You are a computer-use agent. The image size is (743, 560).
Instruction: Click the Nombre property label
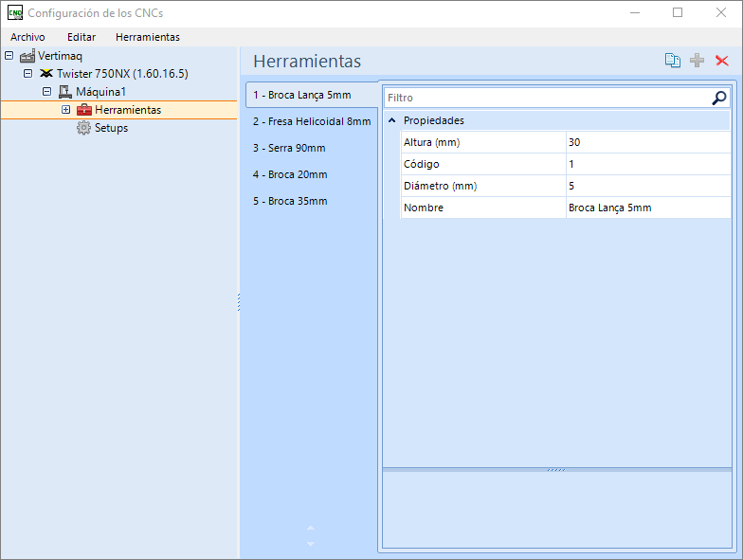[424, 208]
